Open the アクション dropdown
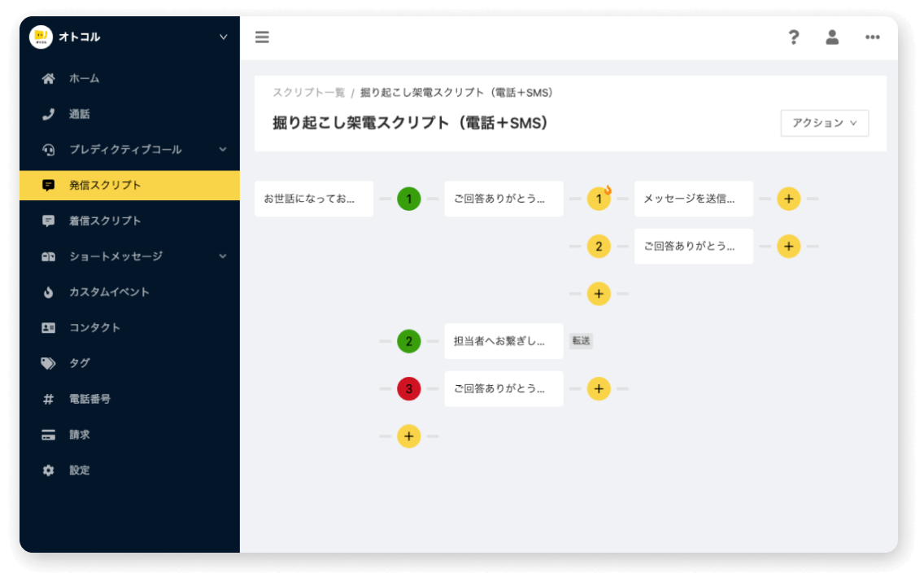 pyautogui.click(x=824, y=123)
